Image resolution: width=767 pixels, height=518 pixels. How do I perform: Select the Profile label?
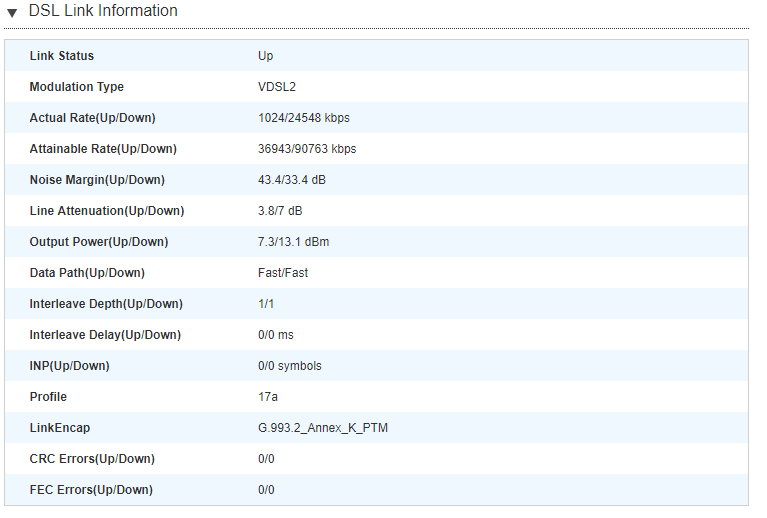pyautogui.click(x=48, y=397)
